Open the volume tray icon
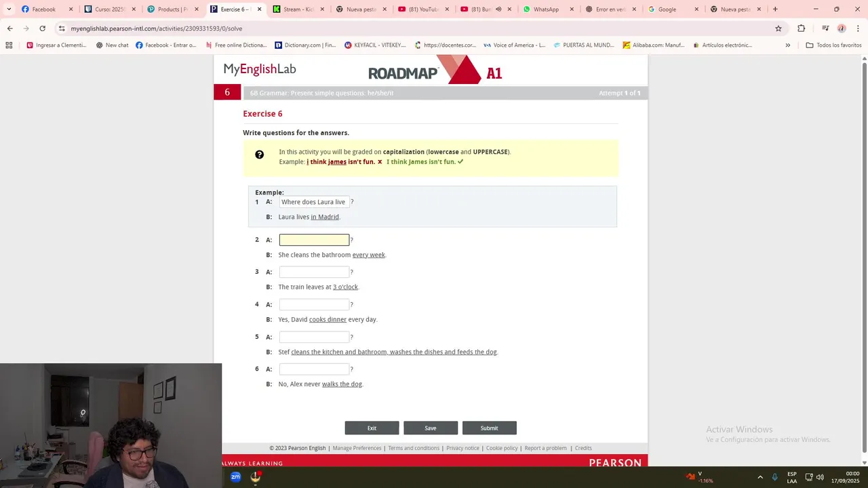 pos(820,477)
